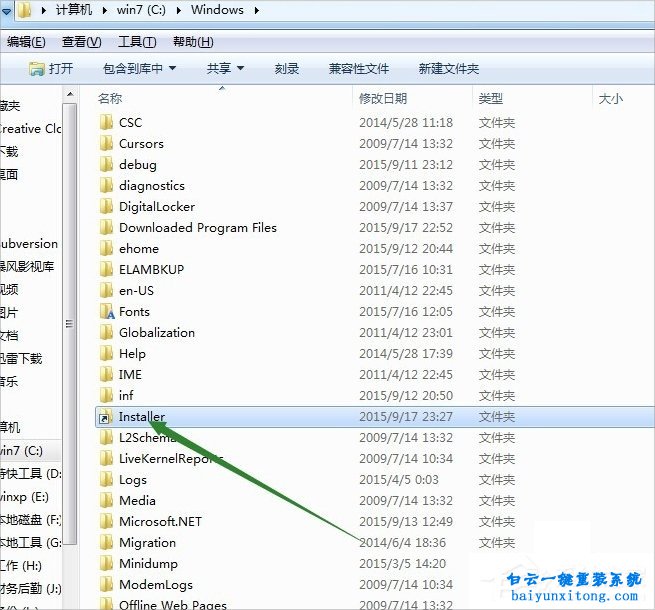Click the Offline Web Pages folder name
This screenshot has width=655, height=610.
click(x=173, y=605)
